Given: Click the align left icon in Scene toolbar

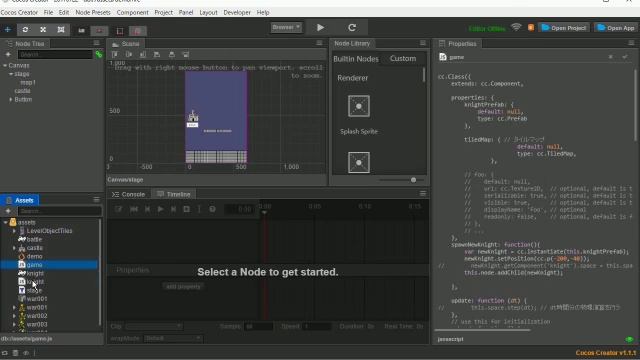Looking at the screenshot, I should click(157, 54).
